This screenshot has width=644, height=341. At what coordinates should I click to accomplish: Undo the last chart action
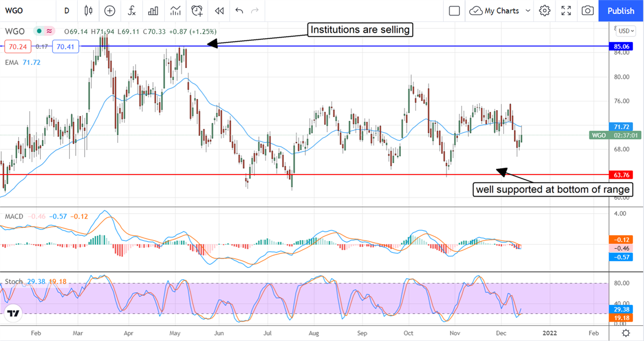pos(239,11)
